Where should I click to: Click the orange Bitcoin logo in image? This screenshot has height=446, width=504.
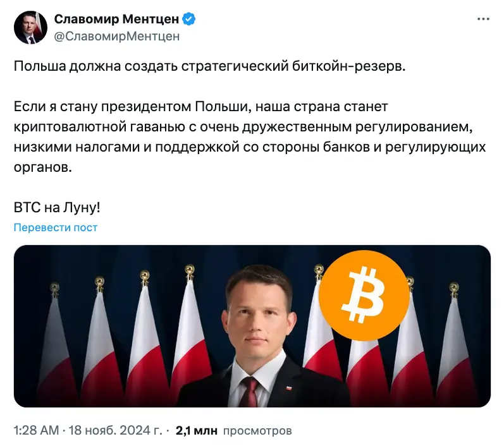click(x=363, y=291)
